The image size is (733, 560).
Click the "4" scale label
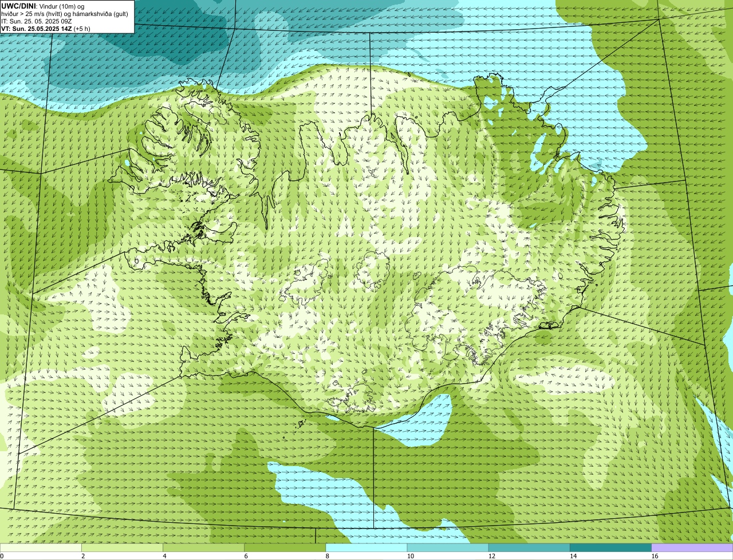[164, 556]
